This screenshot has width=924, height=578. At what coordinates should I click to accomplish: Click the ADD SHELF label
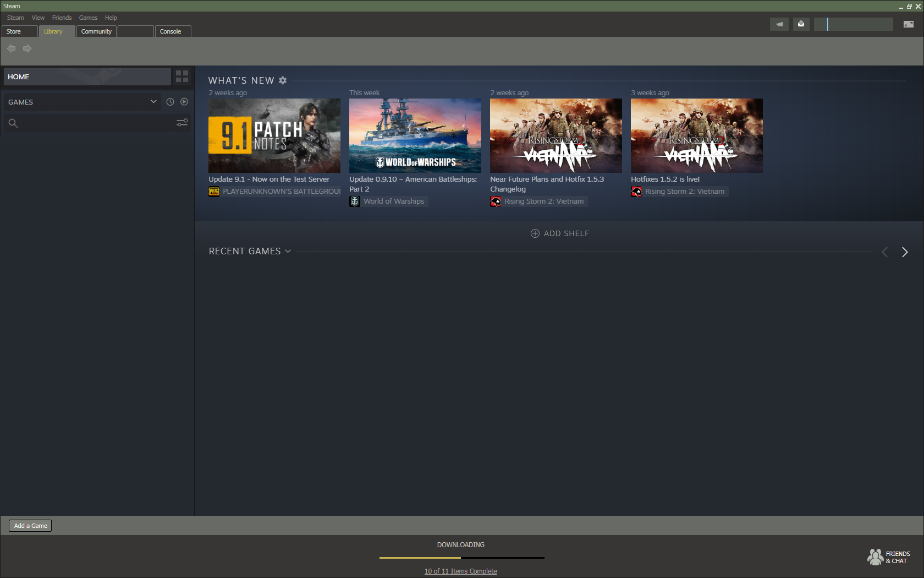[566, 233]
